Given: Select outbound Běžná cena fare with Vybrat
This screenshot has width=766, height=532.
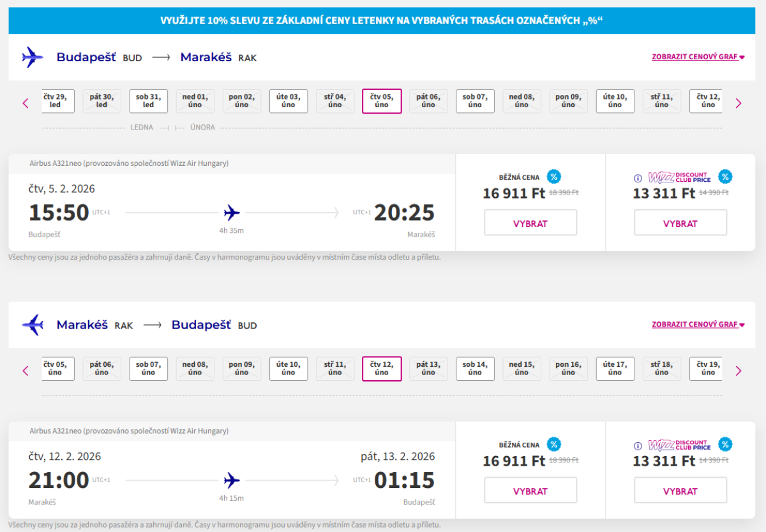Looking at the screenshot, I should (530, 223).
